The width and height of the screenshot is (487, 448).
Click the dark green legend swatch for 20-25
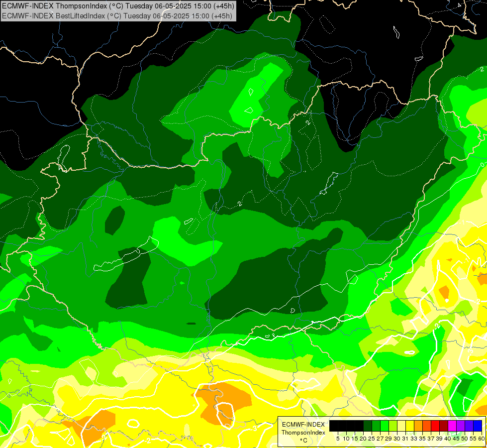click(368, 426)
